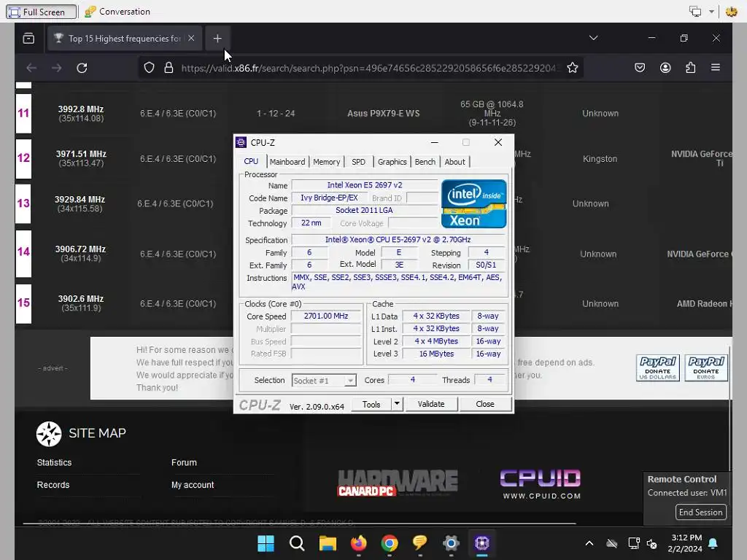The height and width of the screenshot is (560, 747).
Task: Click the Tools button in CPU-Z
Action: (371, 404)
